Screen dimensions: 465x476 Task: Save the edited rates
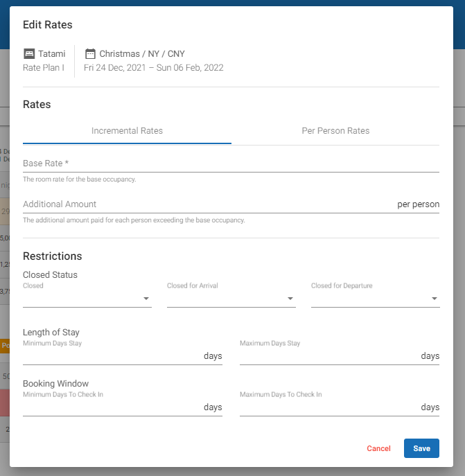(421, 448)
